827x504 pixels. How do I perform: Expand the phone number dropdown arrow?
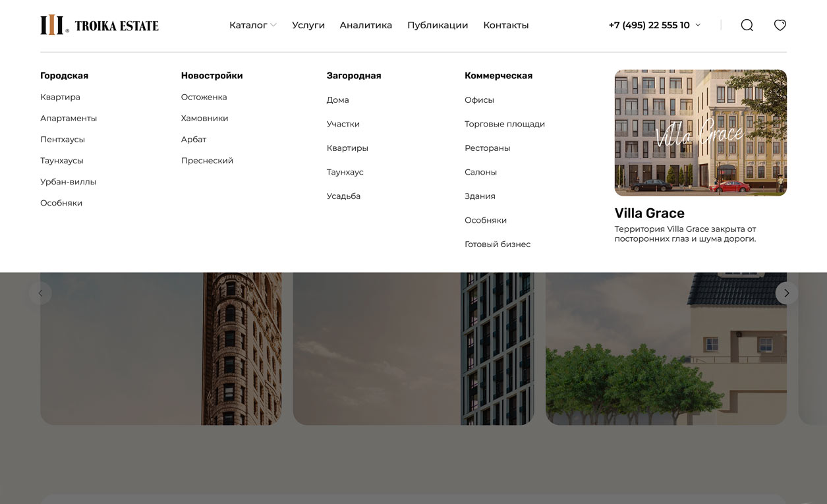[x=698, y=25]
